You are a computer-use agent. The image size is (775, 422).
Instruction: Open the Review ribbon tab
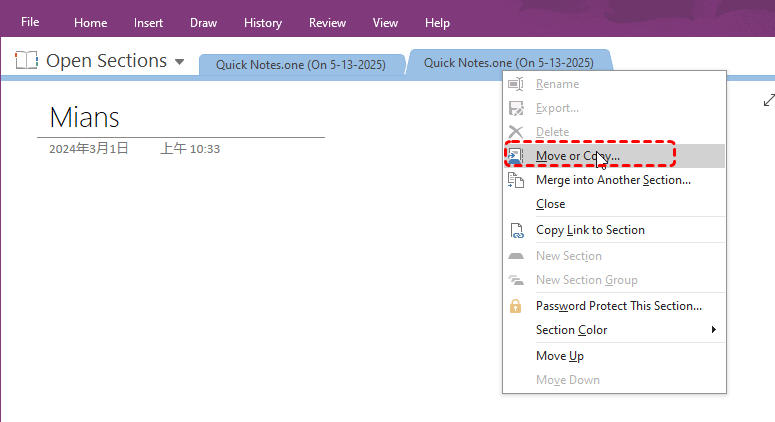[x=327, y=23]
